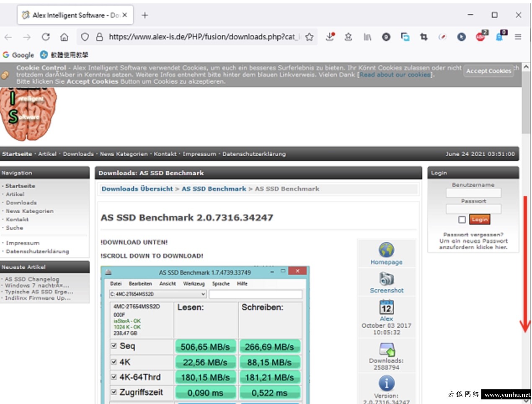Select News Kategorien in the Navigation sidebar
Screen dimensions: 532x404
tap(30, 211)
